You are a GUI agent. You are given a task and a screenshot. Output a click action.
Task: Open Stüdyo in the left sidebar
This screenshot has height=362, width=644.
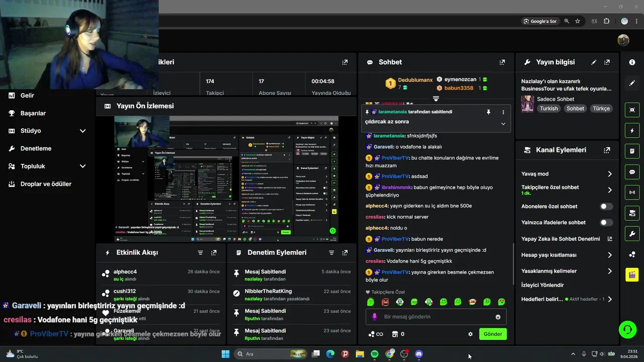[x=31, y=131]
